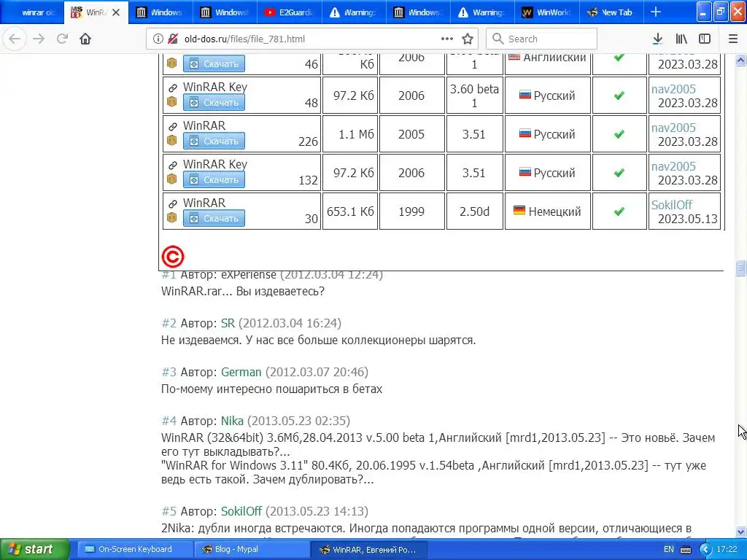Image resolution: width=747 pixels, height=560 pixels.
Task: Download German WinRAR 2.50d with Скачать
Action: pyautogui.click(x=214, y=218)
